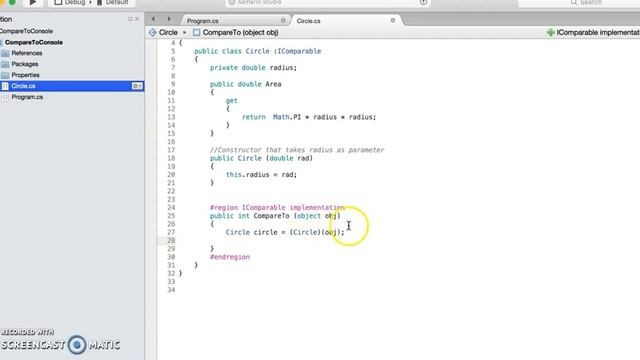640x360 pixels.
Task: Click the constructor comment on line 17
Action: 297,150
